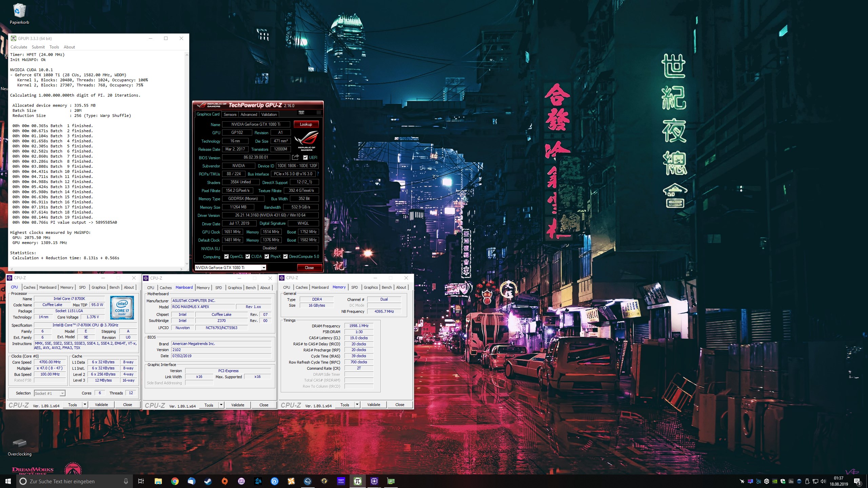Image resolution: width=868 pixels, height=488 pixels.
Task: Open the volume speaker tray icon
Action: (x=823, y=481)
